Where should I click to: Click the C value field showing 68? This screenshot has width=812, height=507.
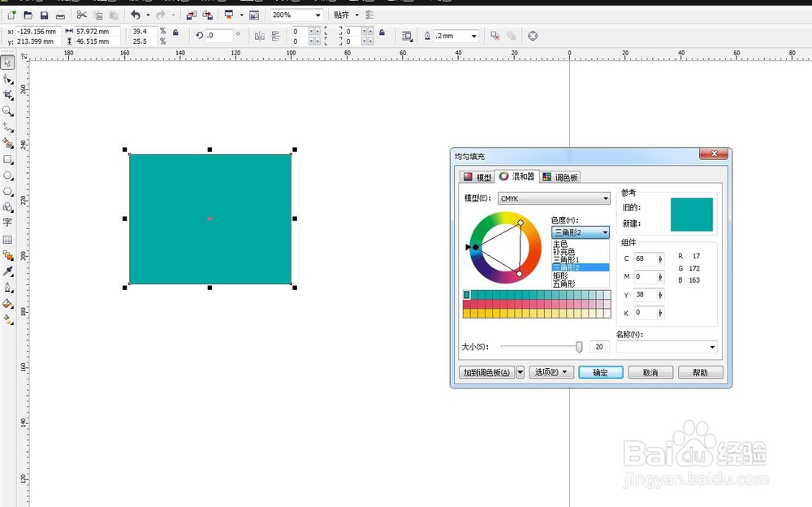(646, 258)
